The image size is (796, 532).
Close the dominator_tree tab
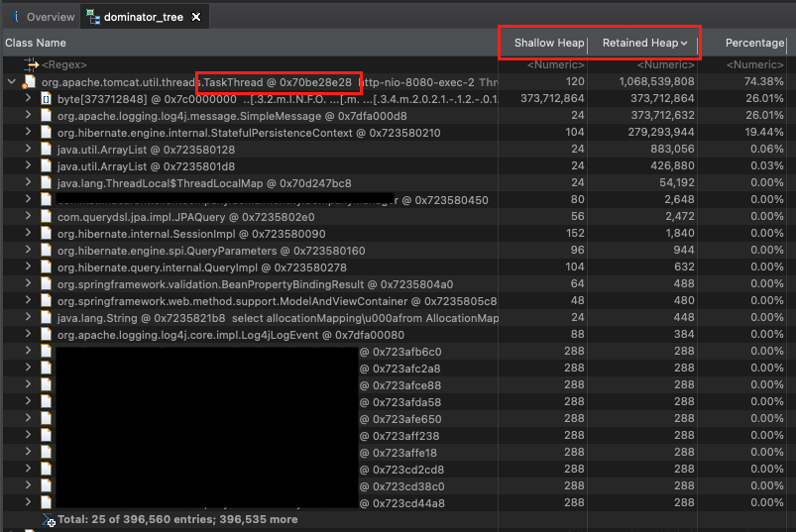click(x=196, y=17)
